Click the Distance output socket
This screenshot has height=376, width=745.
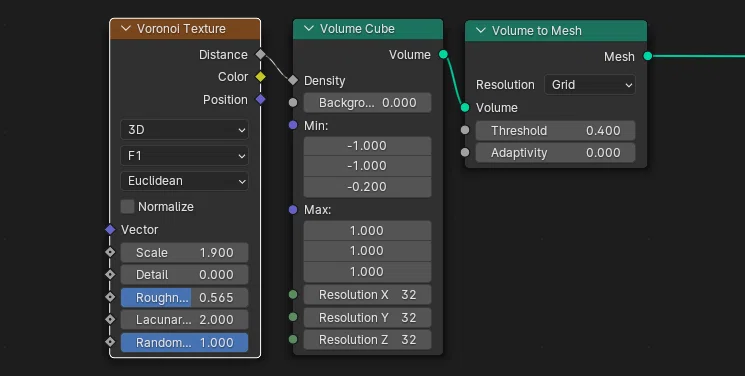click(x=260, y=54)
